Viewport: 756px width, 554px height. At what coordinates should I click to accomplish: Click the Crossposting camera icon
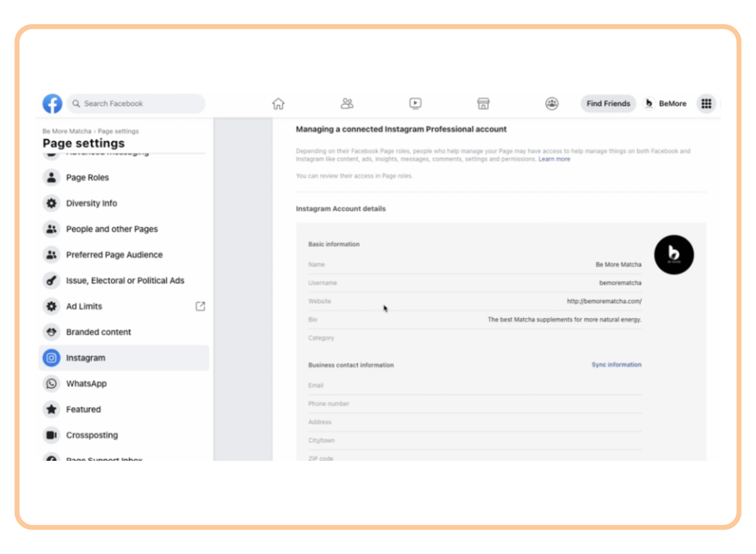click(x=51, y=435)
